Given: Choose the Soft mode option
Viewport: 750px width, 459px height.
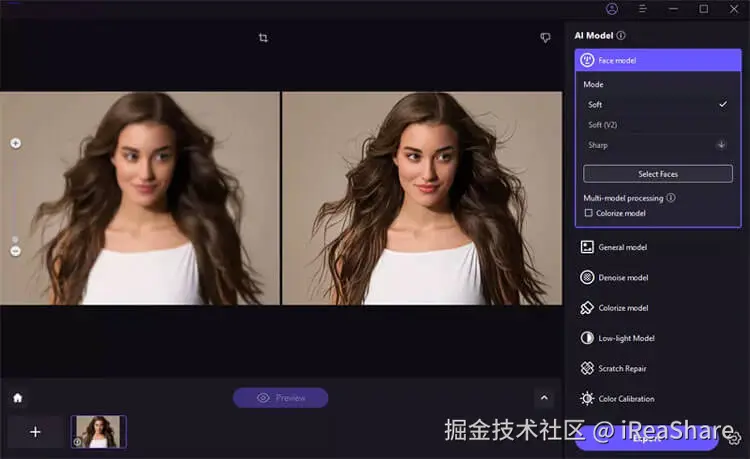Looking at the screenshot, I should click(x=658, y=104).
